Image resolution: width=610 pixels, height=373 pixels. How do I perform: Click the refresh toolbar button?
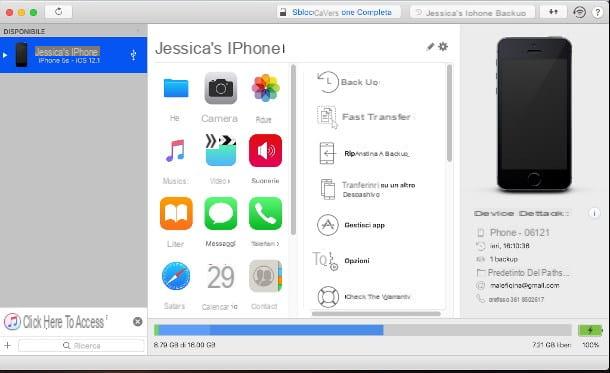[x=58, y=12]
